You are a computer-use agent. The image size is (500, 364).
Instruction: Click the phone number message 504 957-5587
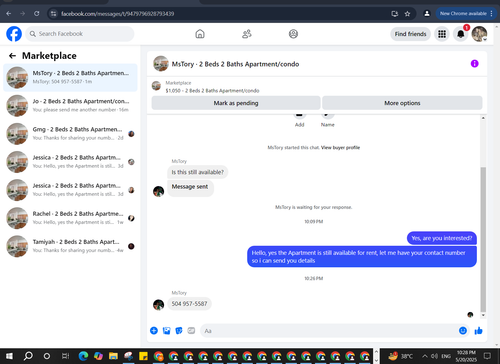tap(189, 304)
